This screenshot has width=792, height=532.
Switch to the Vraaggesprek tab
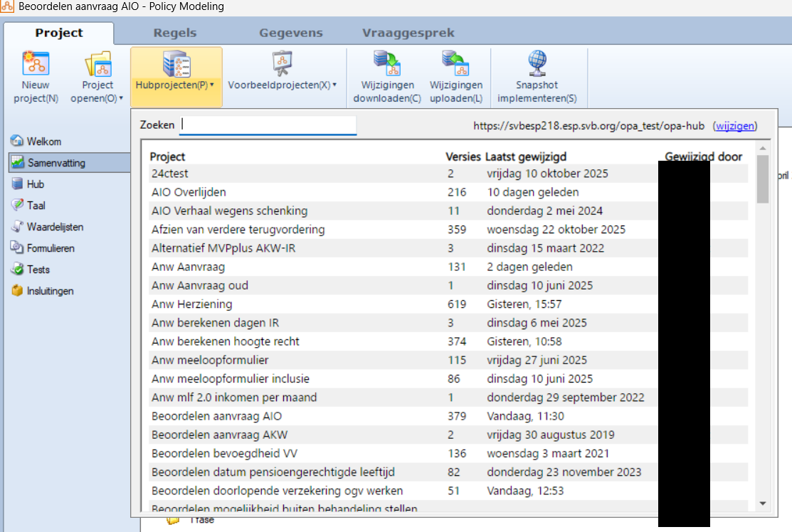(408, 33)
